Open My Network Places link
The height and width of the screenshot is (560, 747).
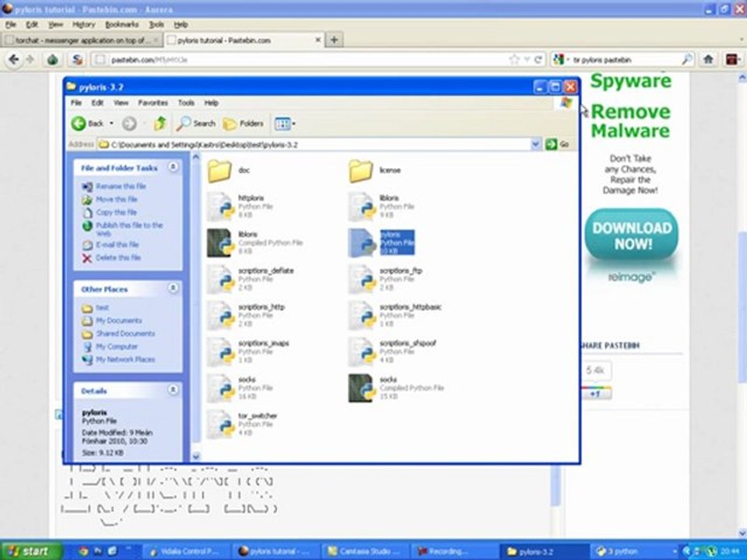pos(118,359)
